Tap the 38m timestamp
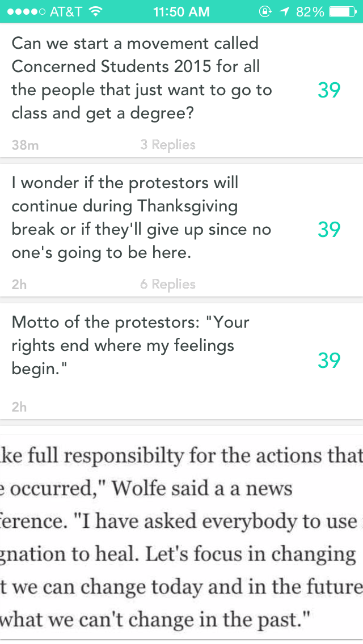 pos(25,145)
